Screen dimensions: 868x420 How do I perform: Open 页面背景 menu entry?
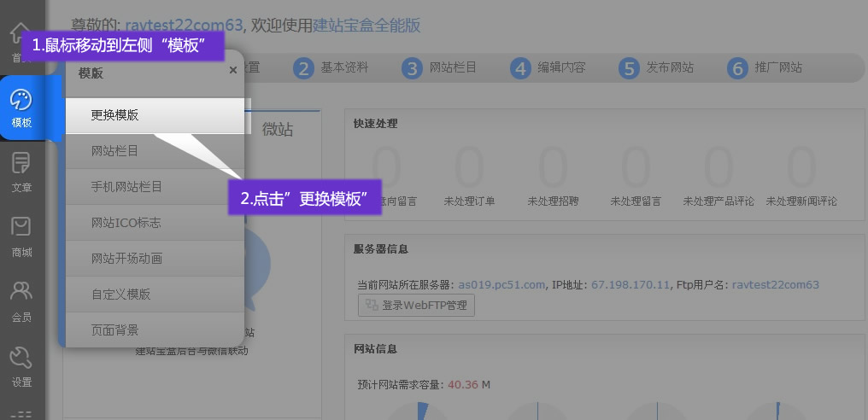pyautogui.click(x=155, y=330)
